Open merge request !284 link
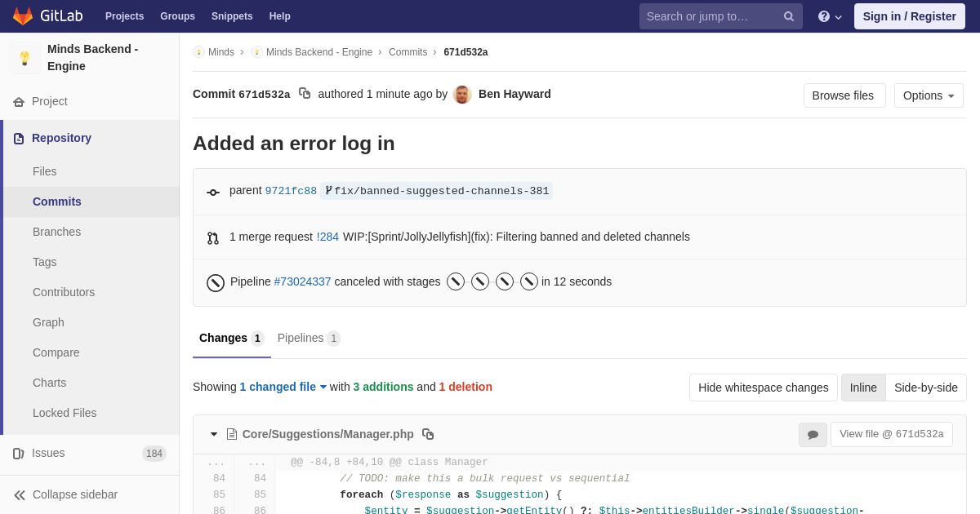Screen dimensions: 980x514 click(327, 237)
